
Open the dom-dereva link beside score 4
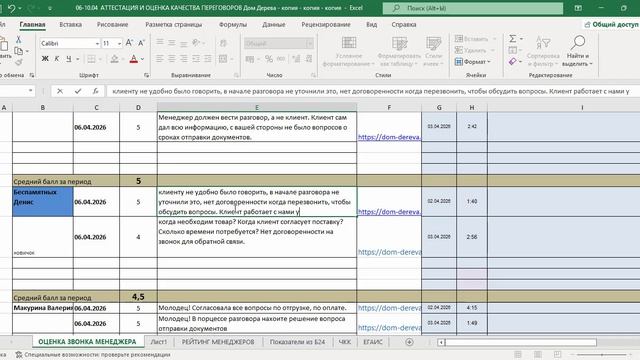pyautogui.click(x=389, y=252)
